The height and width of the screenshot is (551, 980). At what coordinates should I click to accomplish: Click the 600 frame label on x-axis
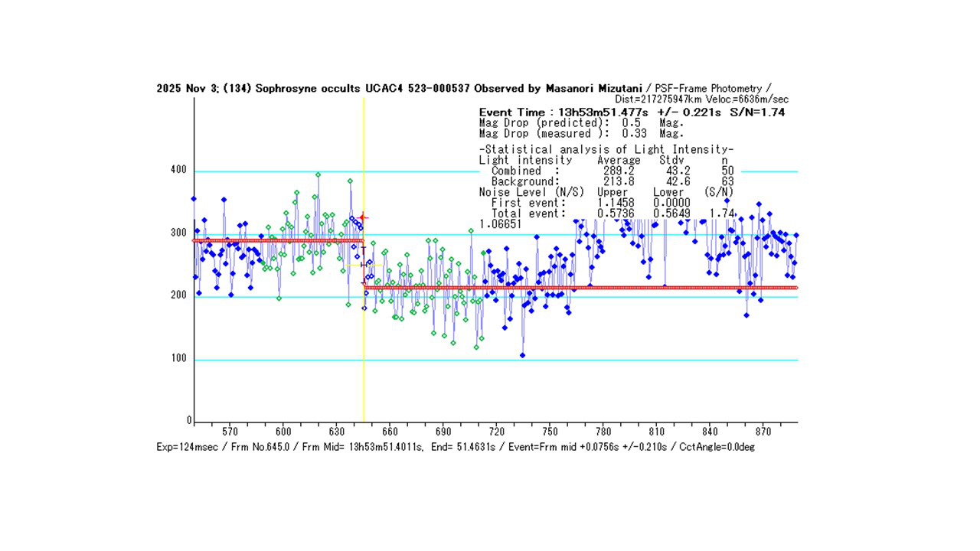point(283,432)
